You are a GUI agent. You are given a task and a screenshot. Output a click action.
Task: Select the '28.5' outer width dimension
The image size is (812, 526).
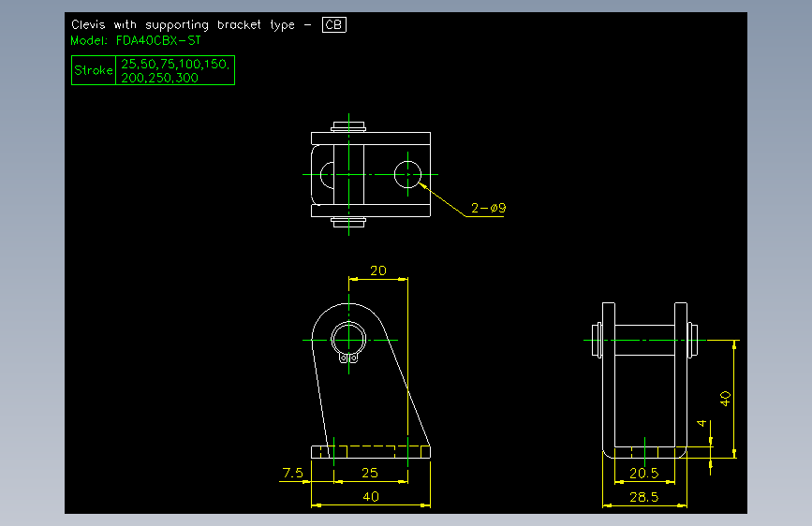pos(644,497)
